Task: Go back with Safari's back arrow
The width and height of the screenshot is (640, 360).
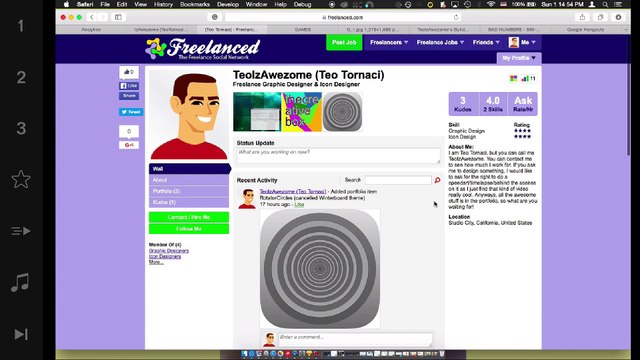Action: tap(92, 17)
